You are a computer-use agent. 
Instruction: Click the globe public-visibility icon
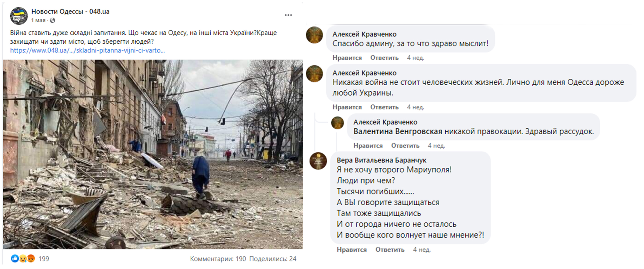[52, 21]
